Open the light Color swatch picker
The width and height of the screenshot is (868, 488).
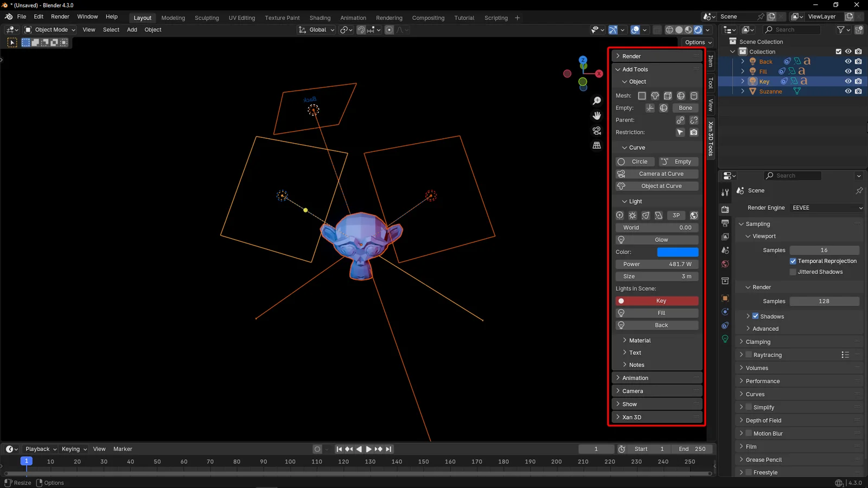(x=678, y=252)
